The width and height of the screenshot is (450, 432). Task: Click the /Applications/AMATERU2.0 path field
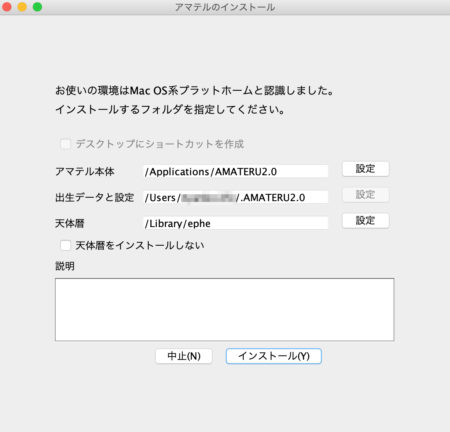(x=236, y=171)
